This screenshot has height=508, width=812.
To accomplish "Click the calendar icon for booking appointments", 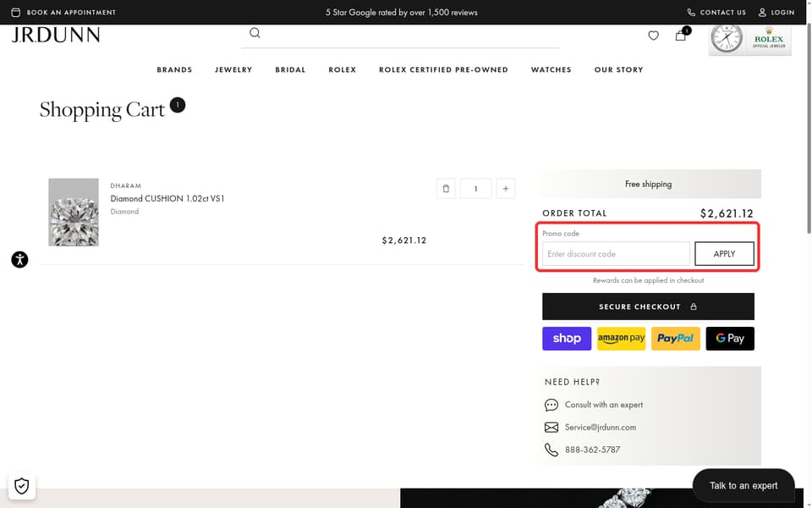I will pyautogui.click(x=16, y=12).
